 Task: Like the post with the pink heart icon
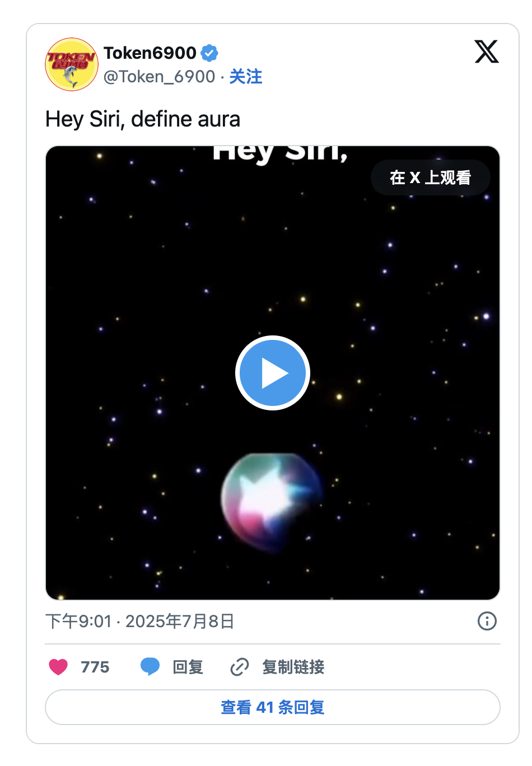(x=58, y=667)
